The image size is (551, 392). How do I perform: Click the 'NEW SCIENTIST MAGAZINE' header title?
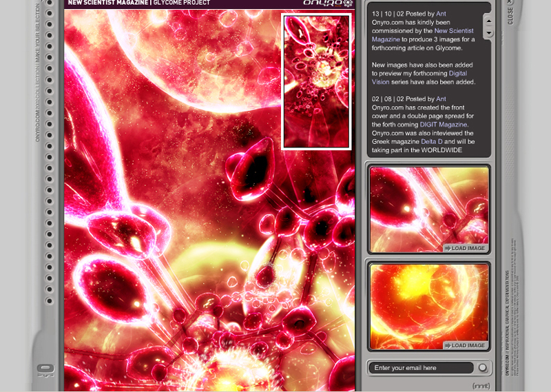pos(108,3)
